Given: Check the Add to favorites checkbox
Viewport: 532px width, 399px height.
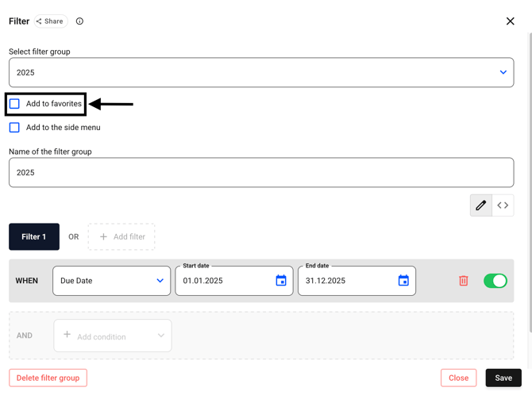Looking at the screenshot, I should 15,104.
